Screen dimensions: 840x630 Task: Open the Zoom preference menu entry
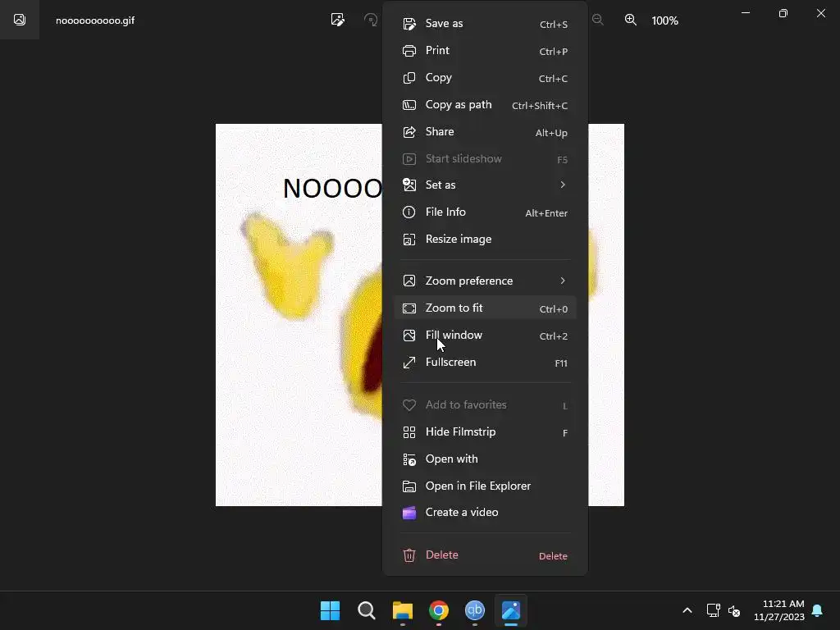click(x=485, y=281)
